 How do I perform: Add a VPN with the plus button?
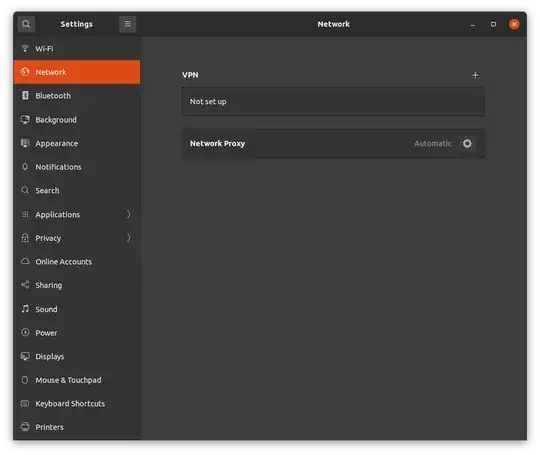point(475,75)
